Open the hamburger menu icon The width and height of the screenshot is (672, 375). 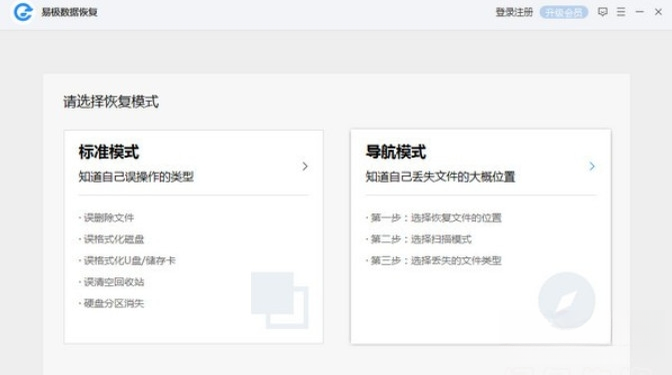[621, 12]
